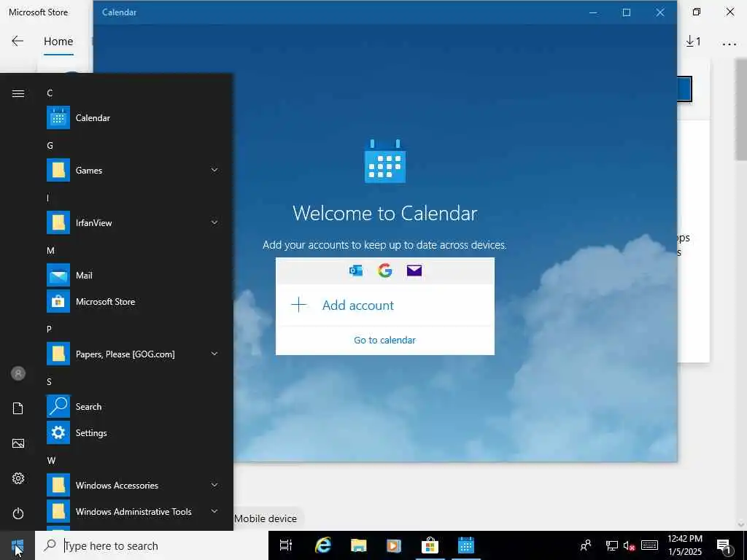Expand Windows Administrative Tools chevron
This screenshot has width=747, height=560.
pyautogui.click(x=214, y=511)
